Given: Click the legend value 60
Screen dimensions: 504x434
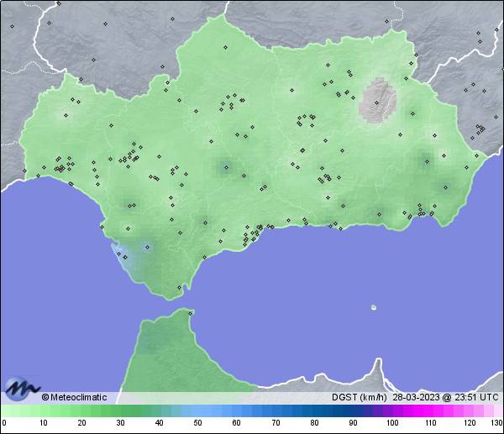Looking at the screenshot, I should coord(237,423).
